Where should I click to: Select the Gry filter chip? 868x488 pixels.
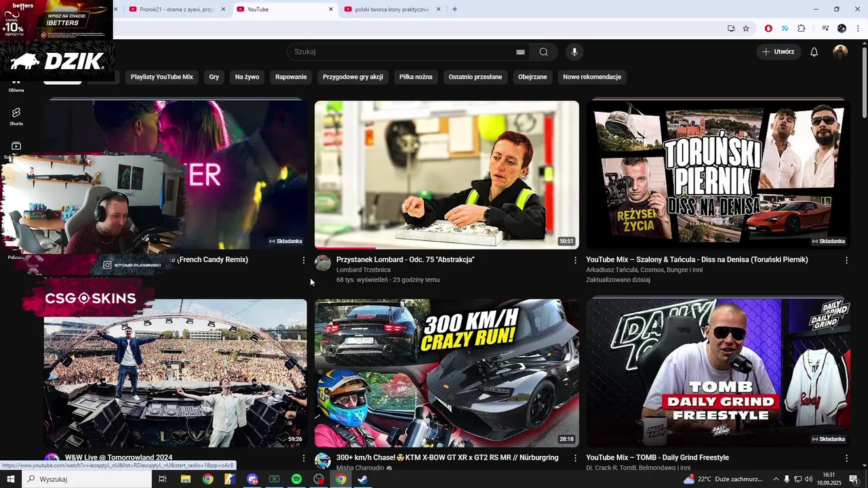[x=214, y=77]
